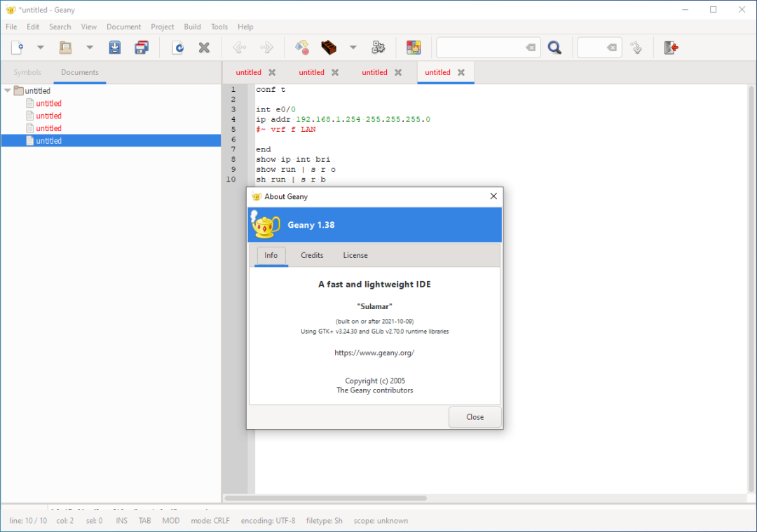
Task: Select the second untitled document in tree
Action: pyautogui.click(x=49, y=116)
